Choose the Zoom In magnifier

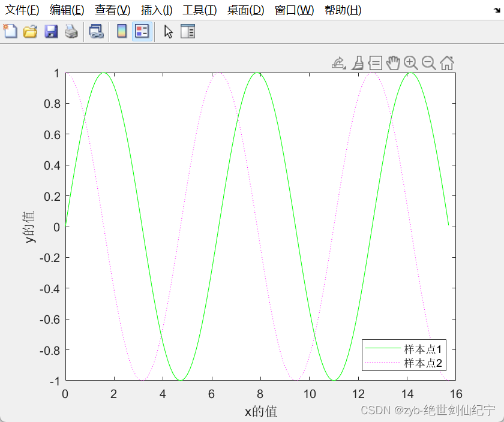click(411, 63)
